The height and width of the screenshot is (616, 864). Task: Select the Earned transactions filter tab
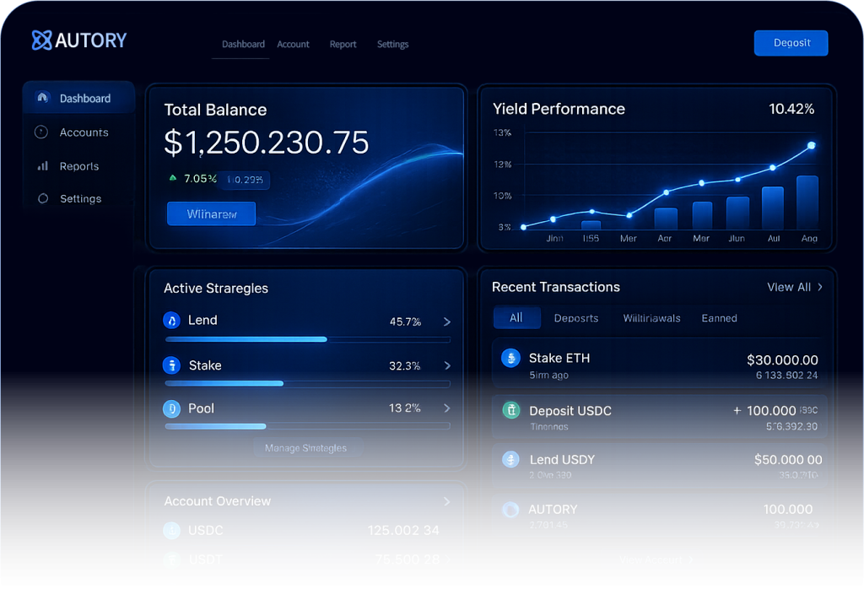click(719, 318)
